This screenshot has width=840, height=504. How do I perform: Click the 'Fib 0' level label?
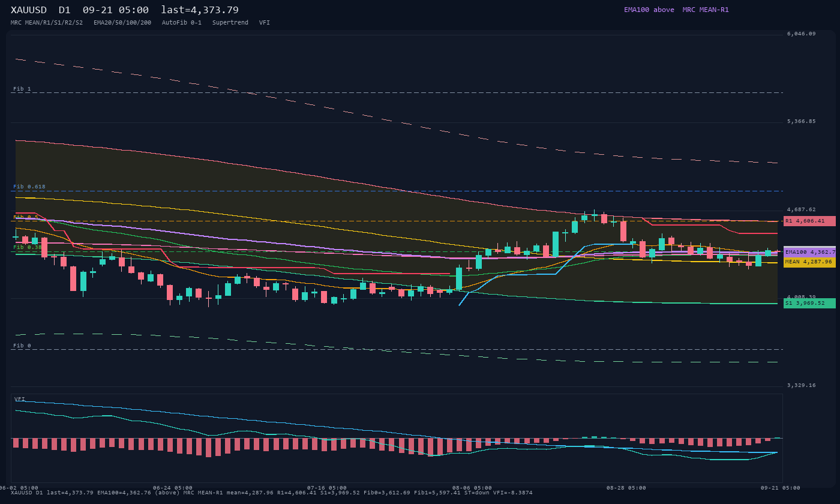[x=22, y=346]
